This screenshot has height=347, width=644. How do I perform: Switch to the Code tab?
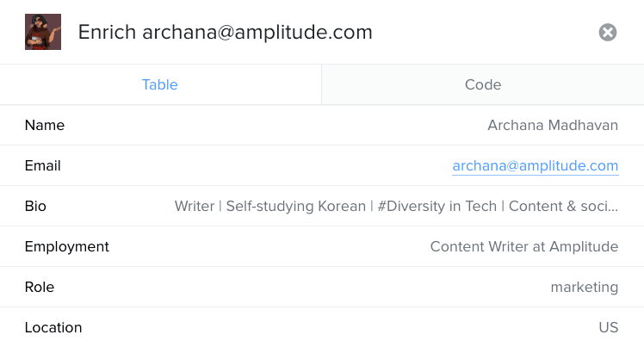pos(482,84)
